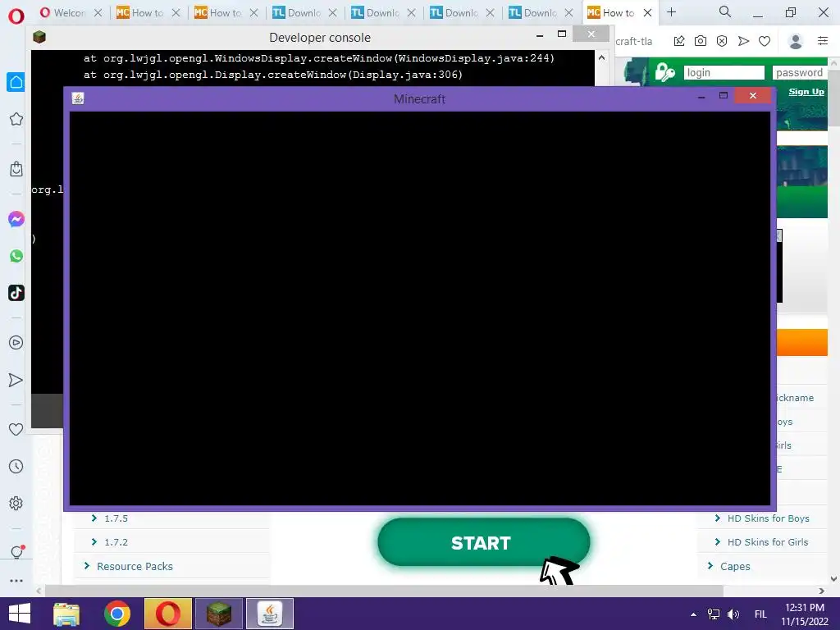Open Capes link
This screenshot has width=840, height=630.
(734, 566)
